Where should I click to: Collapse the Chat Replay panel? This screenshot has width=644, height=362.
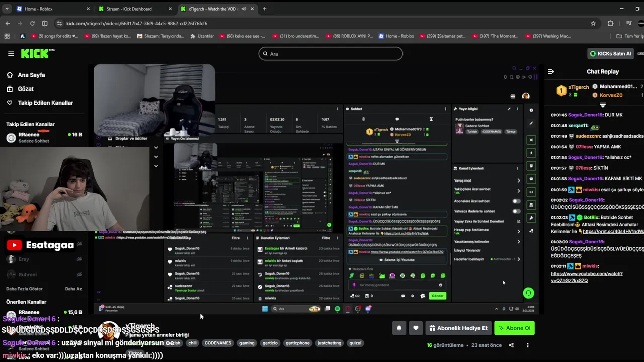[x=551, y=72]
